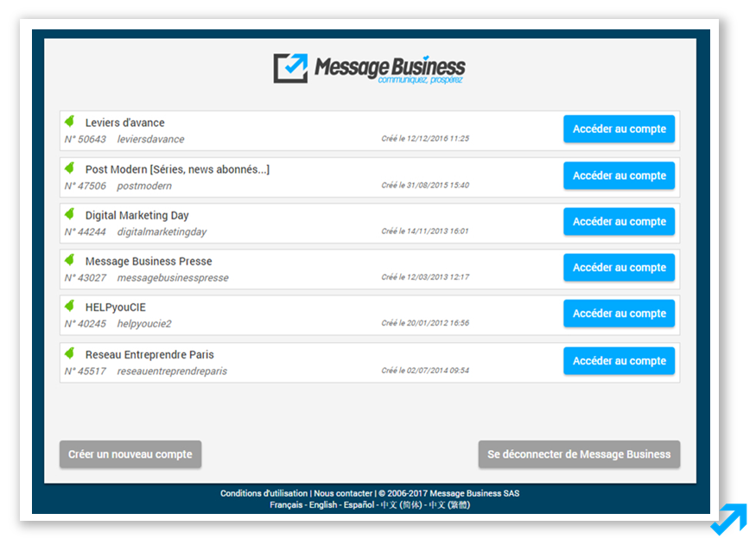
Task: Click account number N° 44244
Action: (86, 231)
